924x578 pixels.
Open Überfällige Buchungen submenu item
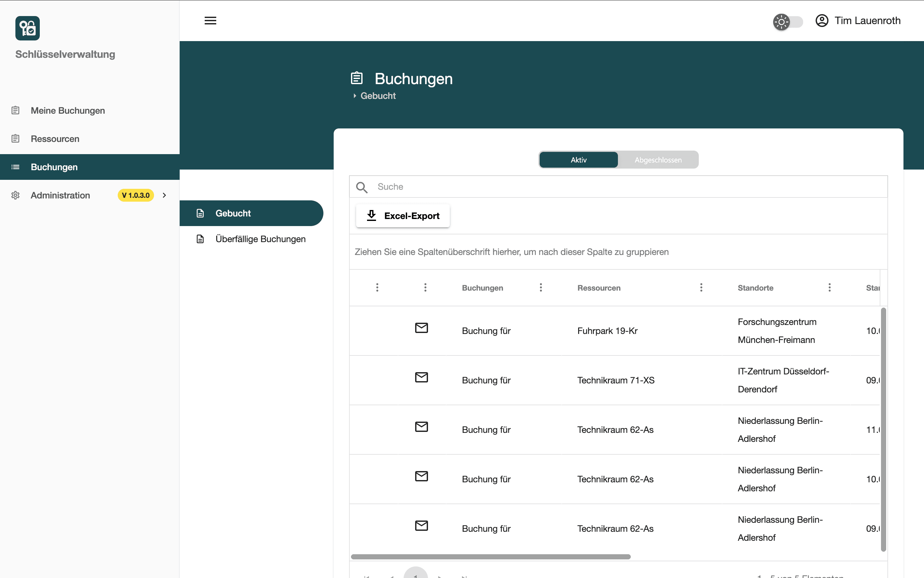tap(251, 239)
